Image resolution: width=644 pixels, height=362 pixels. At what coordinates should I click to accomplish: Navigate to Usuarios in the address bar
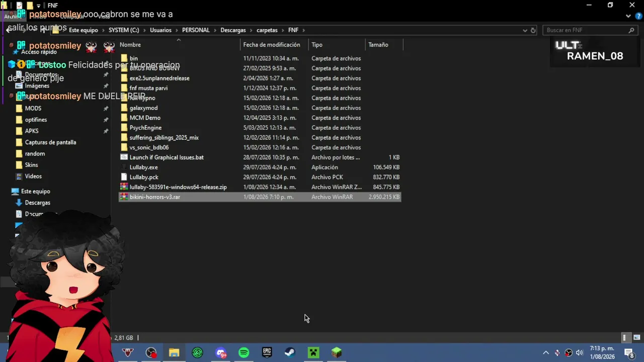(160, 30)
